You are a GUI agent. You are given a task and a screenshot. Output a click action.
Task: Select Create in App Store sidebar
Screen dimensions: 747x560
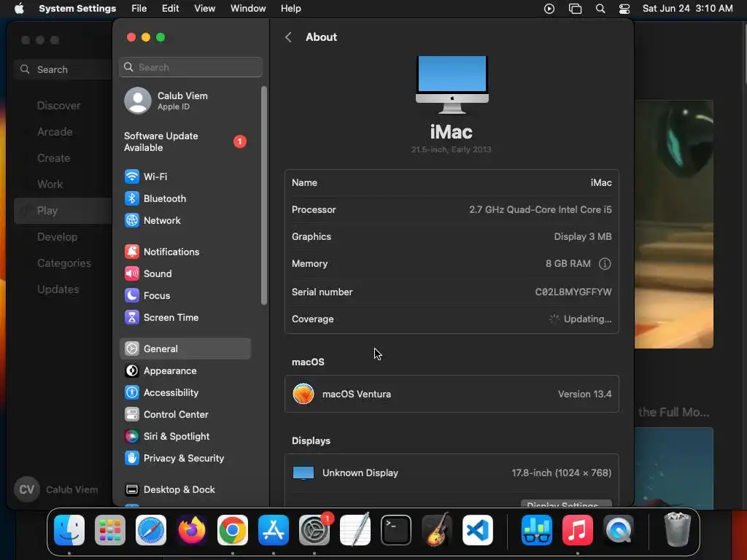click(x=53, y=158)
